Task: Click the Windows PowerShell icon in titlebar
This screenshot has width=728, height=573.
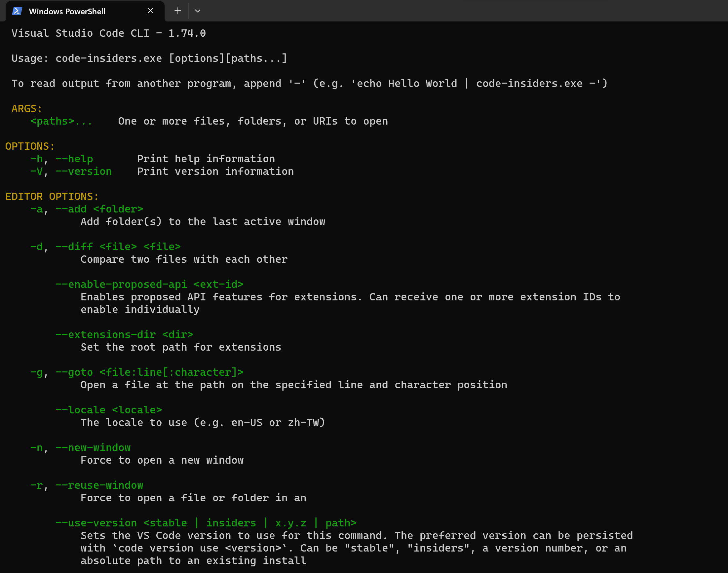Action: [x=17, y=11]
